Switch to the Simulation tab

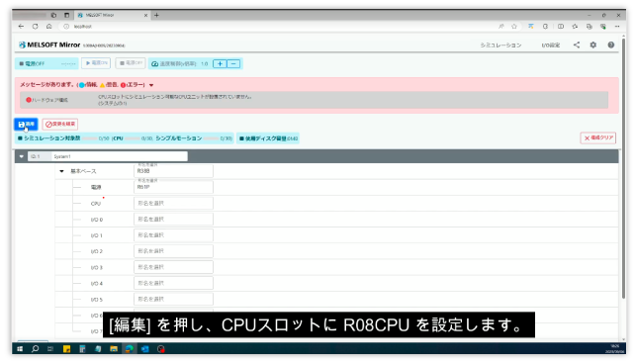(x=500, y=45)
